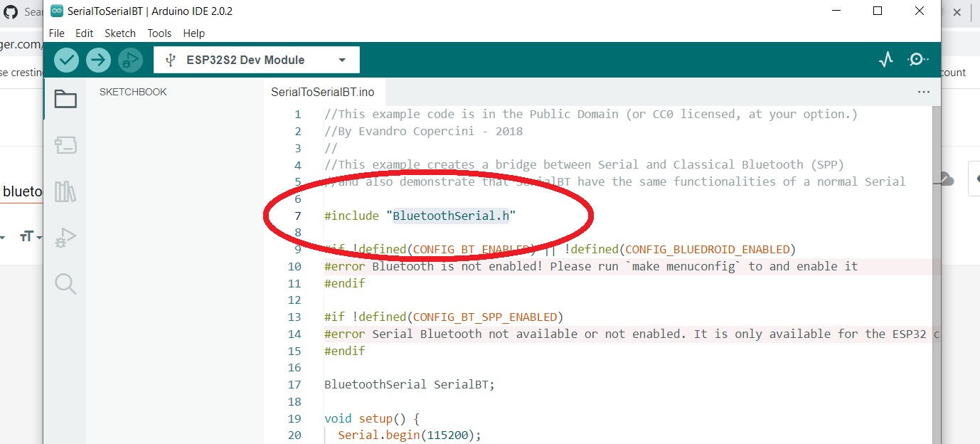Minimize the Arduino IDE window
This screenshot has width=980, height=444.
838,11
